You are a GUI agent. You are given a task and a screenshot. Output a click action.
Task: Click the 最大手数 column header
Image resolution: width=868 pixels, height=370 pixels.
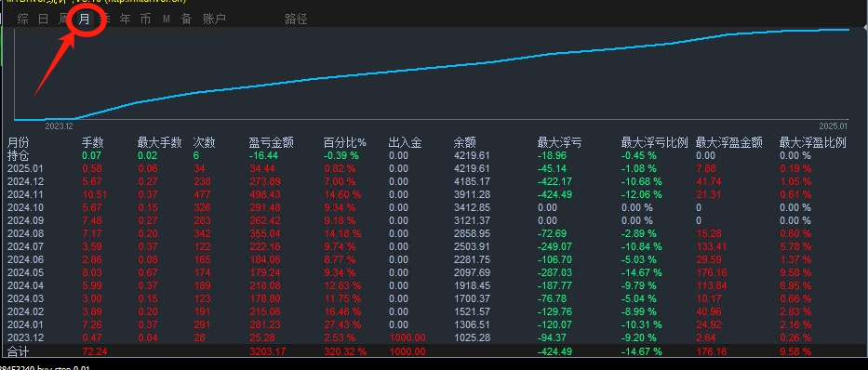pyautogui.click(x=159, y=142)
